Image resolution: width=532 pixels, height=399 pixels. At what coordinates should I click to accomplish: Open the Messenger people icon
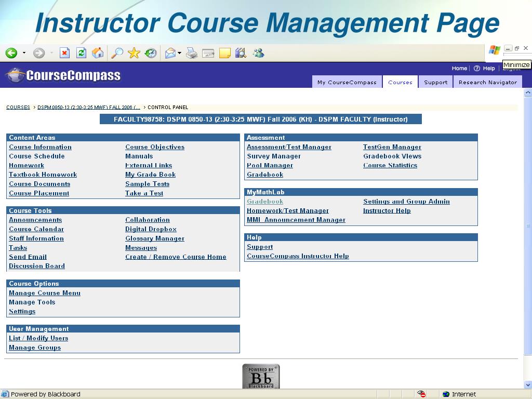point(258,53)
